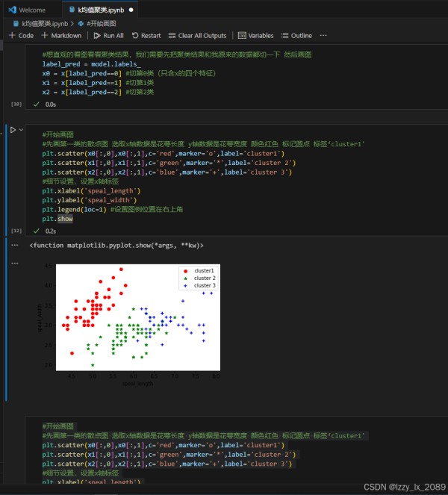
Task: Clear All Outputs of the notebook
Action: point(197,36)
